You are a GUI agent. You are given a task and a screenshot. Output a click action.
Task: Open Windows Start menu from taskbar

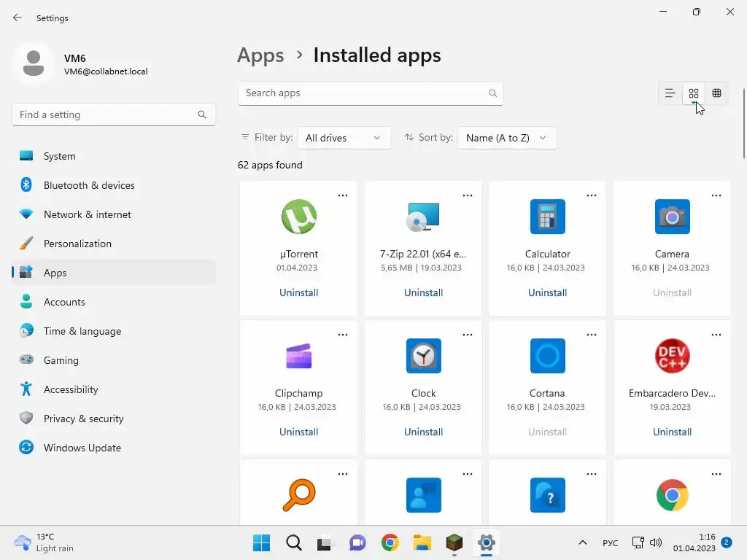click(x=262, y=542)
